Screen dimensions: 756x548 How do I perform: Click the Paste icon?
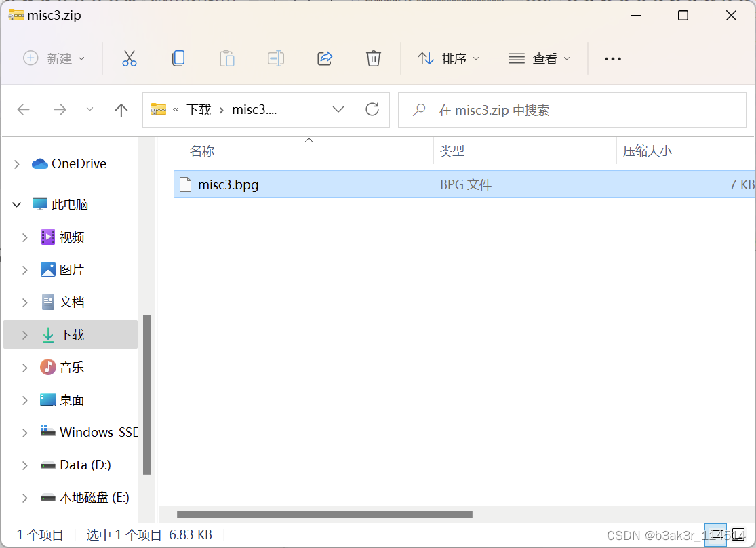pyautogui.click(x=227, y=58)
